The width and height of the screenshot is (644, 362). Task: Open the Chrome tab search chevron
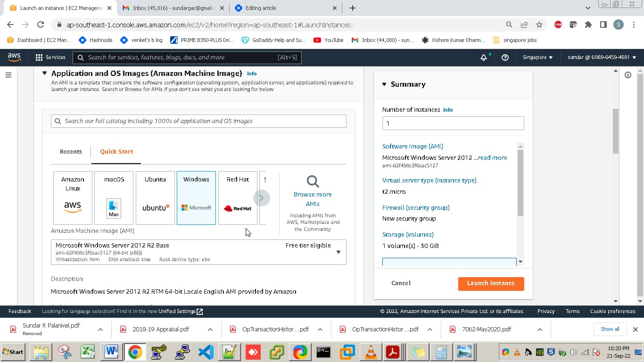tap(587, 8)
